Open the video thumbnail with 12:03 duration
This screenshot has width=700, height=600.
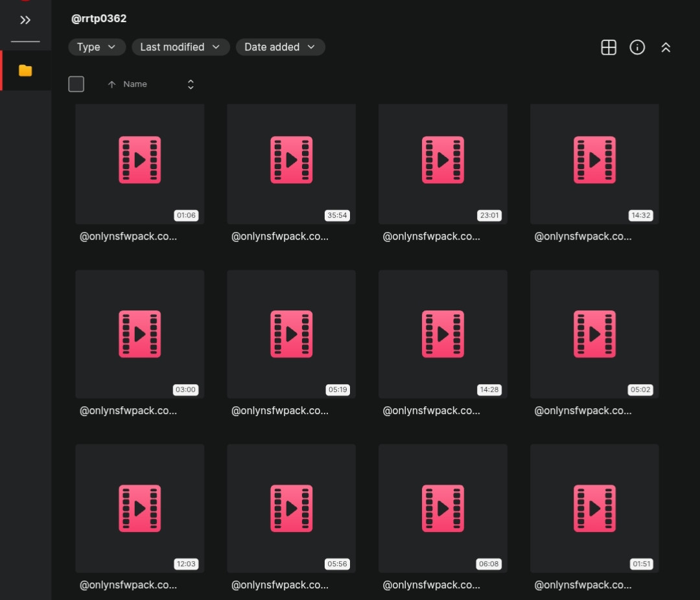point(140,508)
